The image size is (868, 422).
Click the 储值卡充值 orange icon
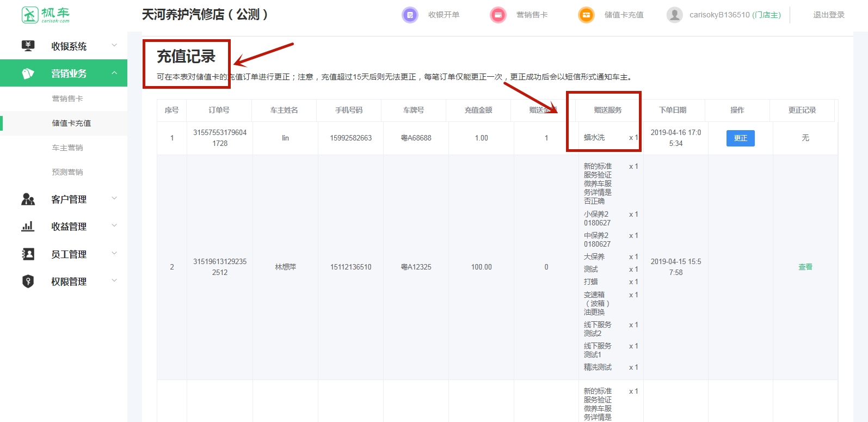586,15
